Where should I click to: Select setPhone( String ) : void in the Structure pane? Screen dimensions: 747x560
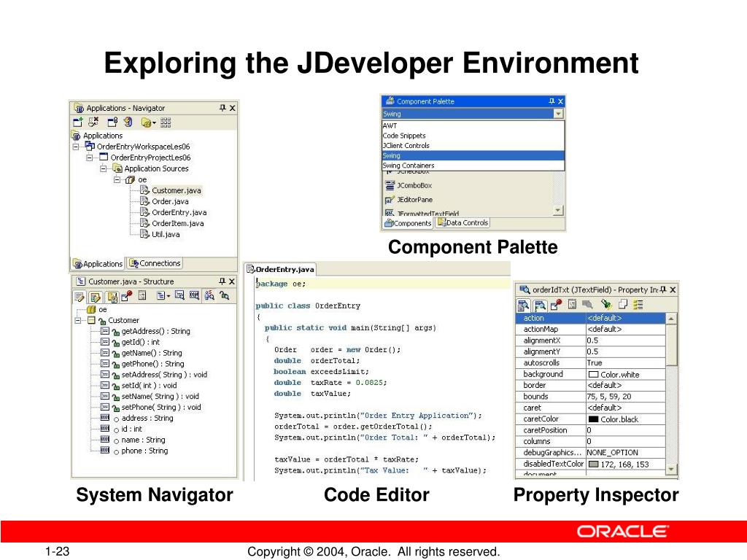coord(161,407)
